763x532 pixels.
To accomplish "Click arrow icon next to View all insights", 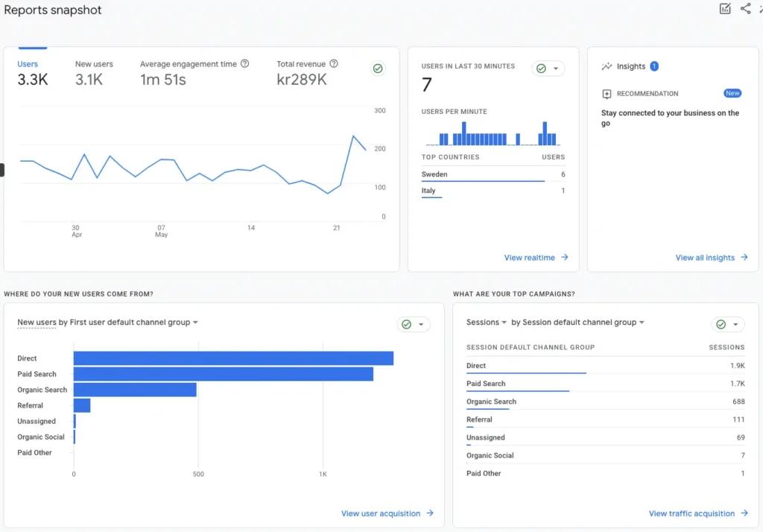I will [x=744, y=257].
